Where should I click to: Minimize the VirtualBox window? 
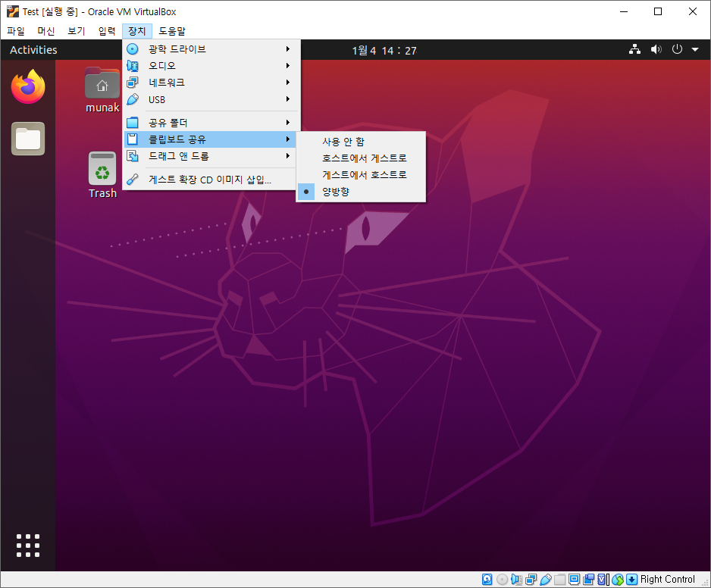(x=624, y=12)
